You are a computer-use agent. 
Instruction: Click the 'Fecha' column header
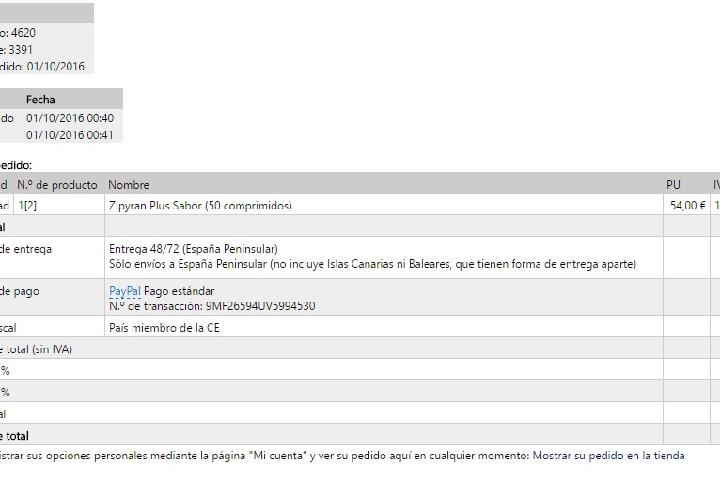(41, 99)
